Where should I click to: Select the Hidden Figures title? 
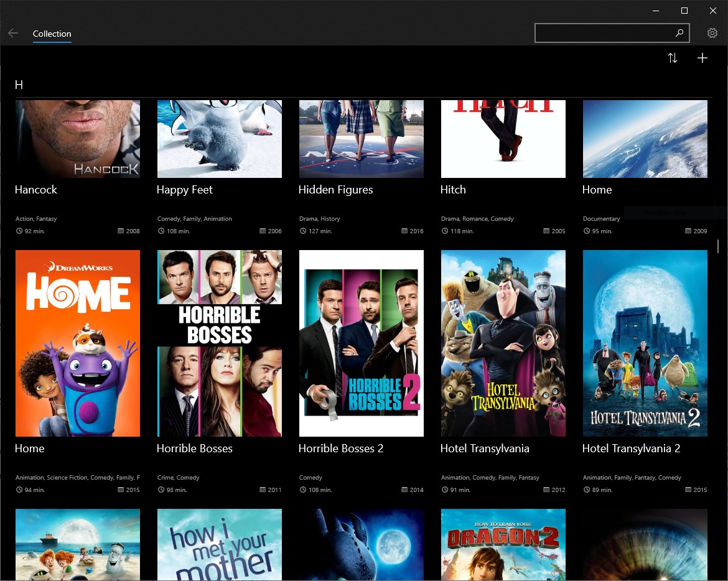tap(335, 190)
